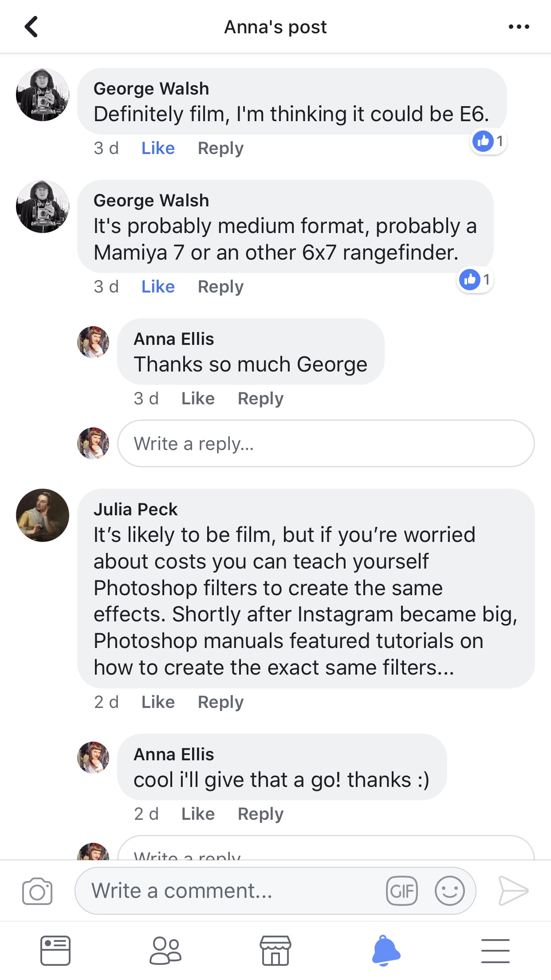Image resolution: width=551 pixels, height=980 pixels.
Task: Unlike George's "Definitely film" comment
Action: (158, 148)
